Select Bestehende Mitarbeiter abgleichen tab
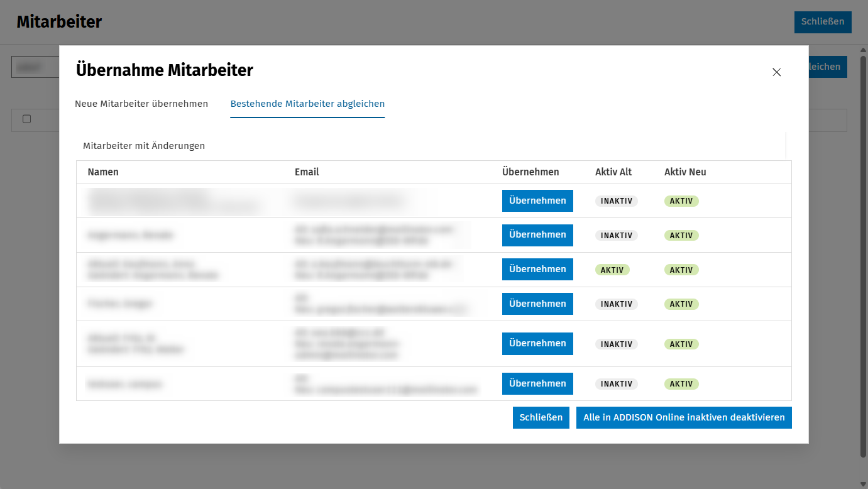The height and width of the screenshot is (489, 868). (307, 104)
